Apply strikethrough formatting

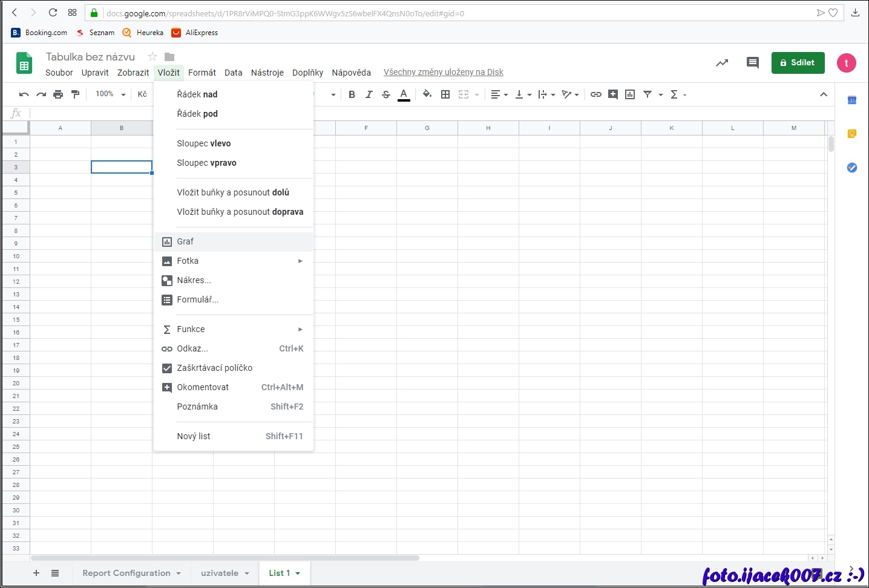tap(386, 94)
